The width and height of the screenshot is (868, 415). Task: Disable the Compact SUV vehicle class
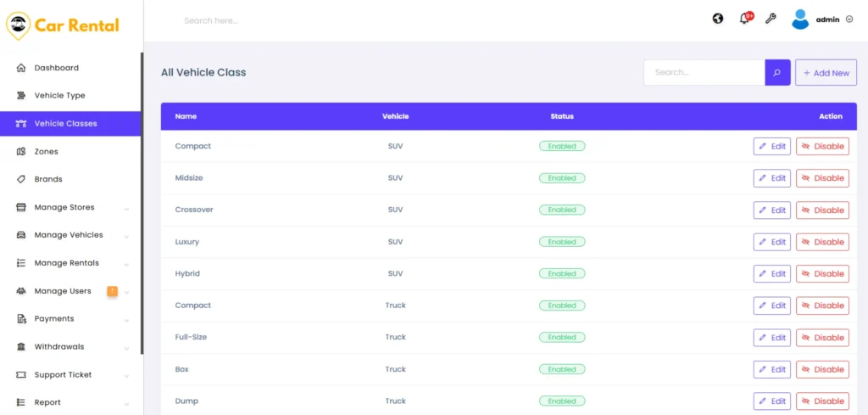[x=822, y=147]
